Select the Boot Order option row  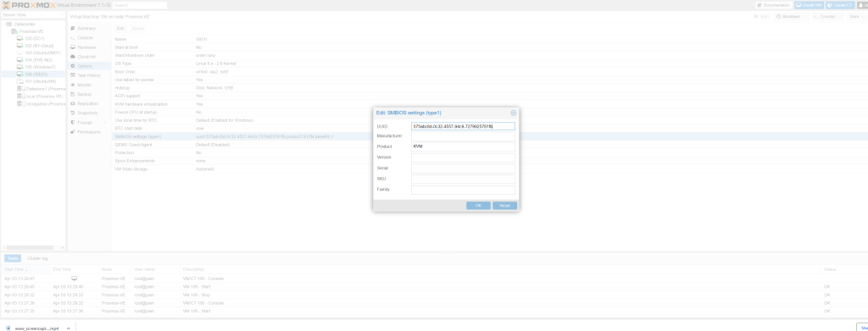[x=489, y=72]
